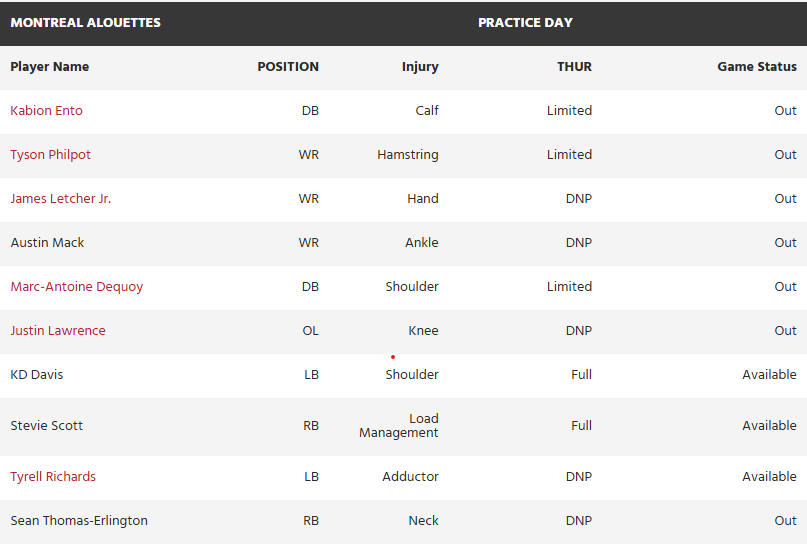Open Tyson Philpot player profile
807x544 pixels.
(x=49, y=155)
